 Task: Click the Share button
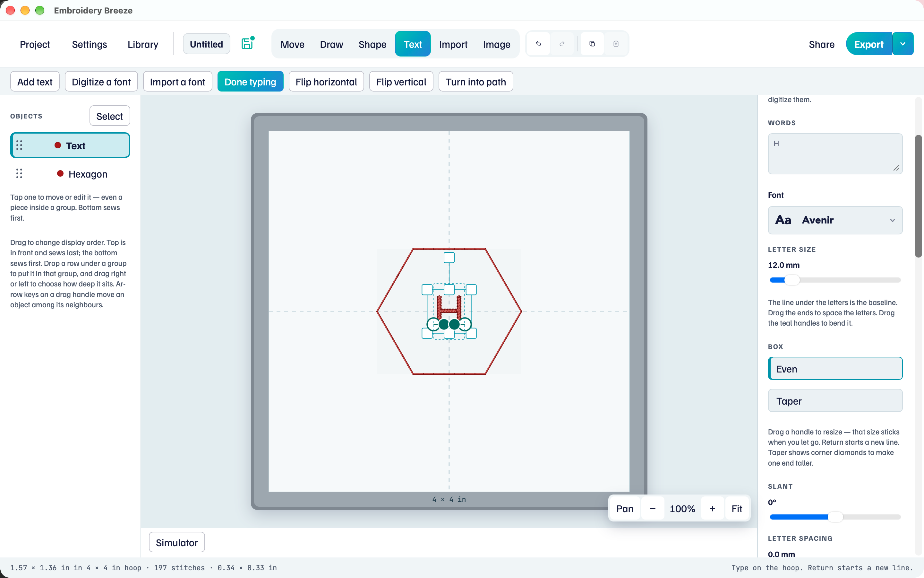coord(821,44)
